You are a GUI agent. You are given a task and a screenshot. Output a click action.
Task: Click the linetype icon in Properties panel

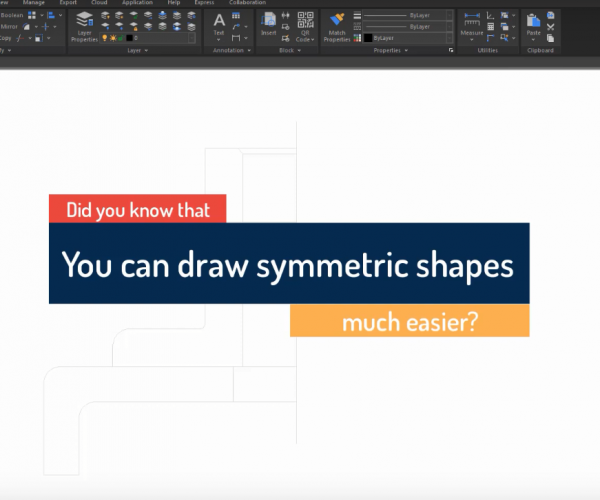pyautogui.click(x=357, y=27)
